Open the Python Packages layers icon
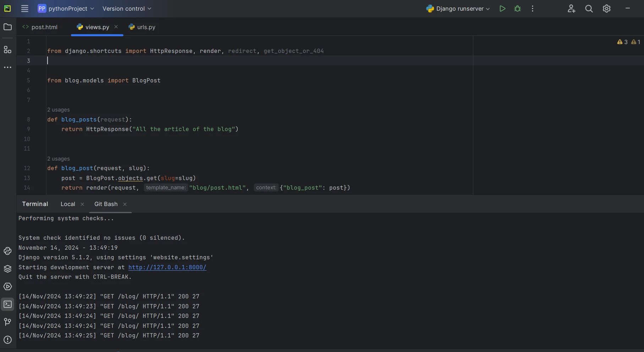644x352 pixels. tap(7, 269)
